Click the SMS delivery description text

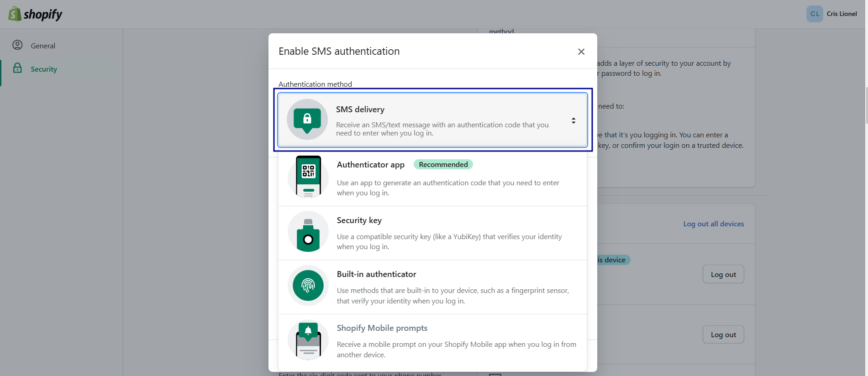(442, 129)
